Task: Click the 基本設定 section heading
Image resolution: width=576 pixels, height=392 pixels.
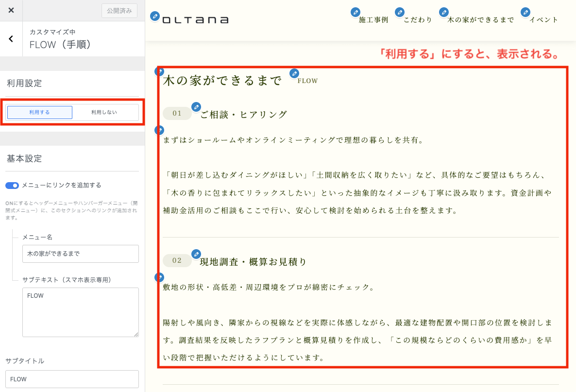Action: click(x=24, y=159)
